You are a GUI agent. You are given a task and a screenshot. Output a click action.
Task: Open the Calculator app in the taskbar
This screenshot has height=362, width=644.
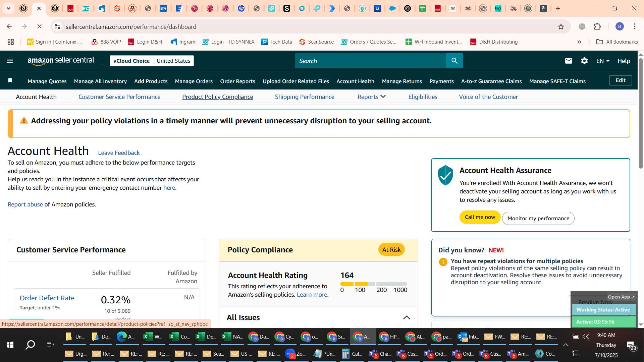click(352, 354)
